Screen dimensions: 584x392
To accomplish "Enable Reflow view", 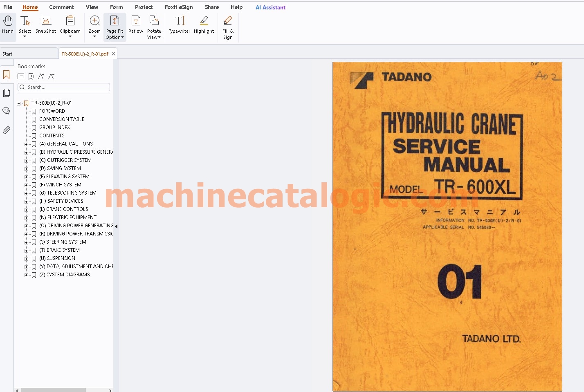I will point(136,25).
